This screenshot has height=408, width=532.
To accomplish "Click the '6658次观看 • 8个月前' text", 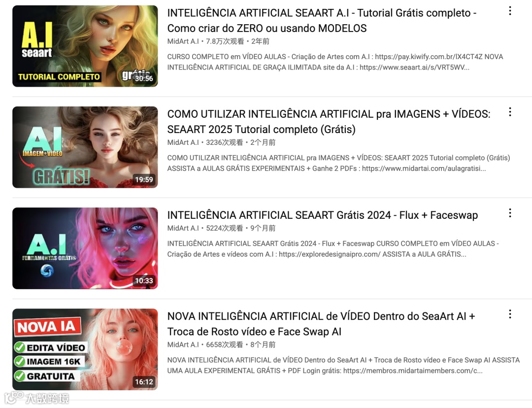I will tap(240, 344).
